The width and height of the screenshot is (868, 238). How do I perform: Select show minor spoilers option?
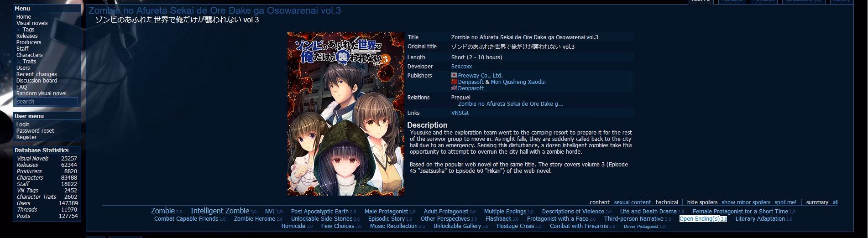(746, 202)
